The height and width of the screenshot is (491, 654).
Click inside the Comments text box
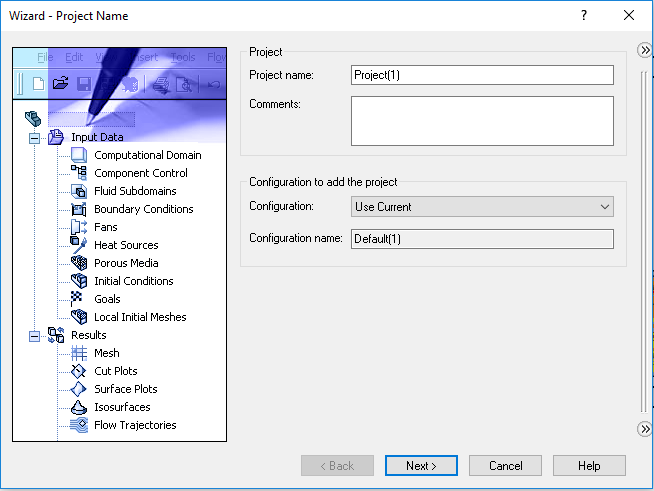point(482,121)
